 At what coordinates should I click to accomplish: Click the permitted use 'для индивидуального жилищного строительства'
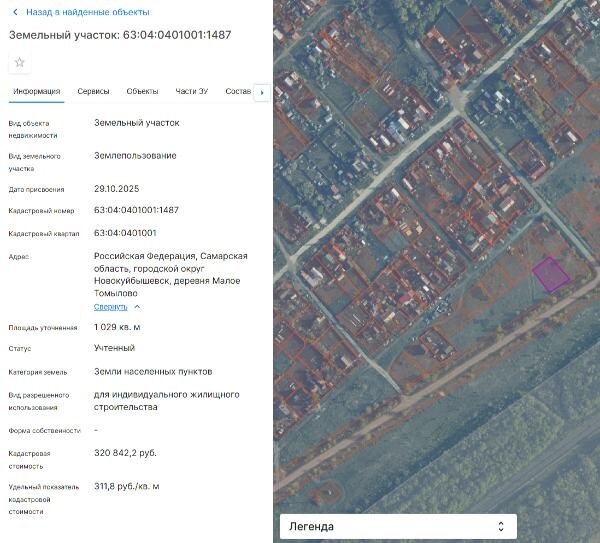(166, 401)
